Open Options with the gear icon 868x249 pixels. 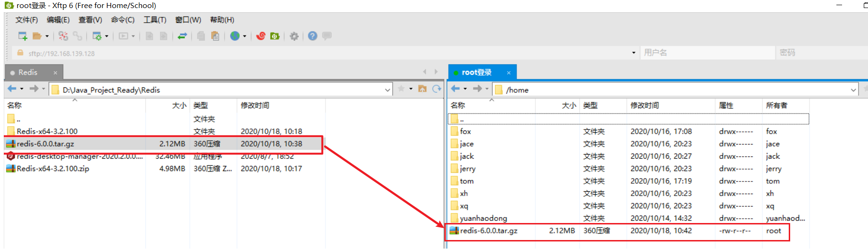[x=294, y=36]
